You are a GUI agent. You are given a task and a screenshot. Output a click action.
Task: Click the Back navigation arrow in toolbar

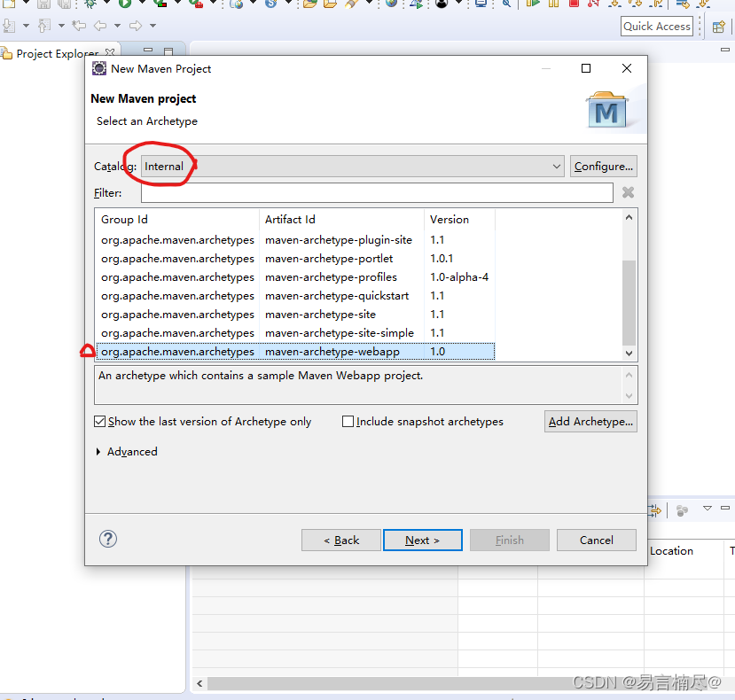[100, 26]
